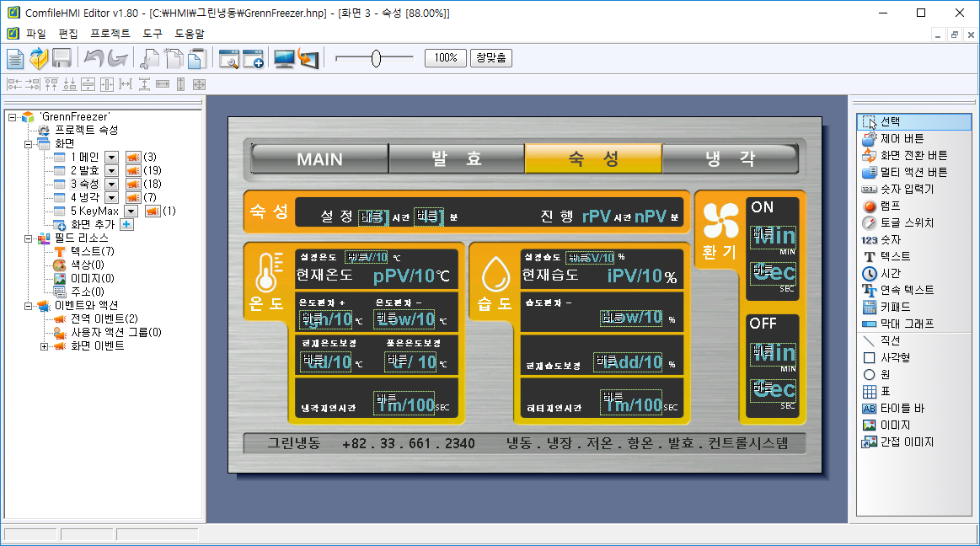Screen dimensions: 980x546
Task: Open the dropdown next to 5 KeyMax
Action: coord(131,211)
